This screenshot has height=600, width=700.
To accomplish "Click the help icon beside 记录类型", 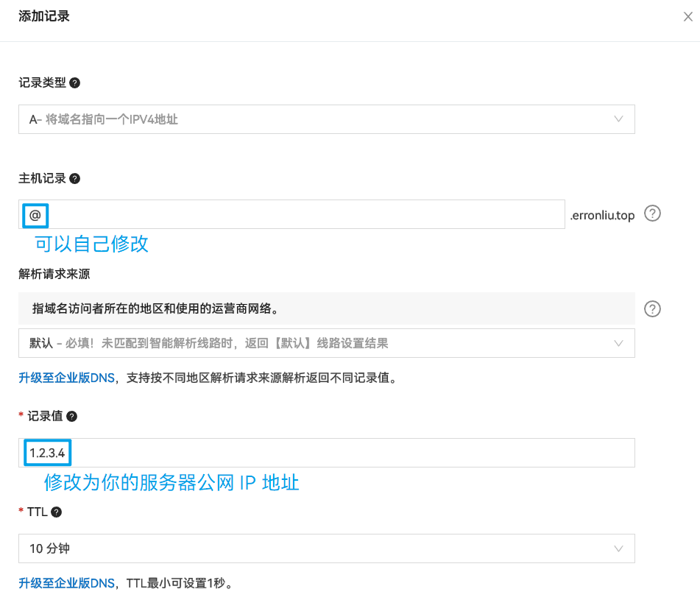I will pyautogui.click(x=74, y=83).
